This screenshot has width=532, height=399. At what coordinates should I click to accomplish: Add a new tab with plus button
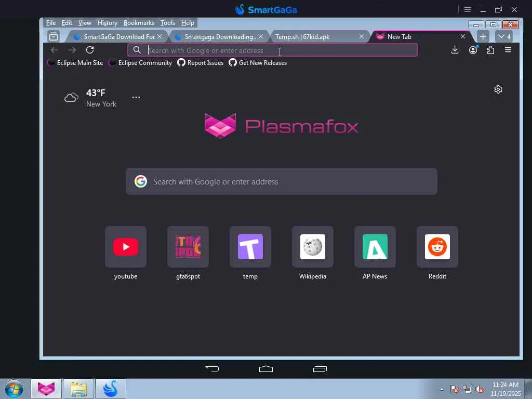point(483,37)
